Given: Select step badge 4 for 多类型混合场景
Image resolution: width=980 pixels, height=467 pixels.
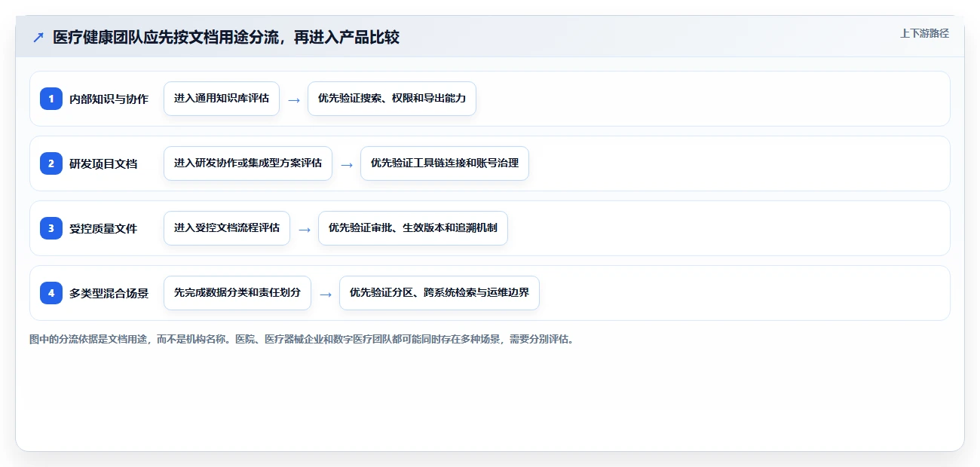Looking at the screenshot, I should click(51, 293).
